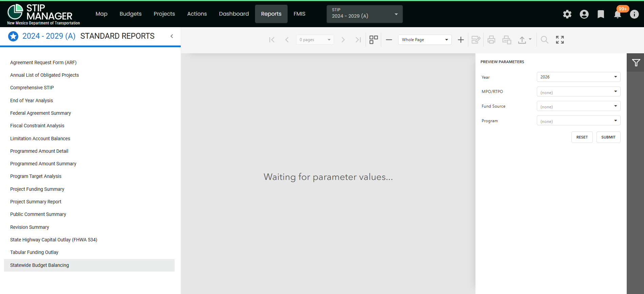
Task: Open the Projects menu
Action: [164, 14]
